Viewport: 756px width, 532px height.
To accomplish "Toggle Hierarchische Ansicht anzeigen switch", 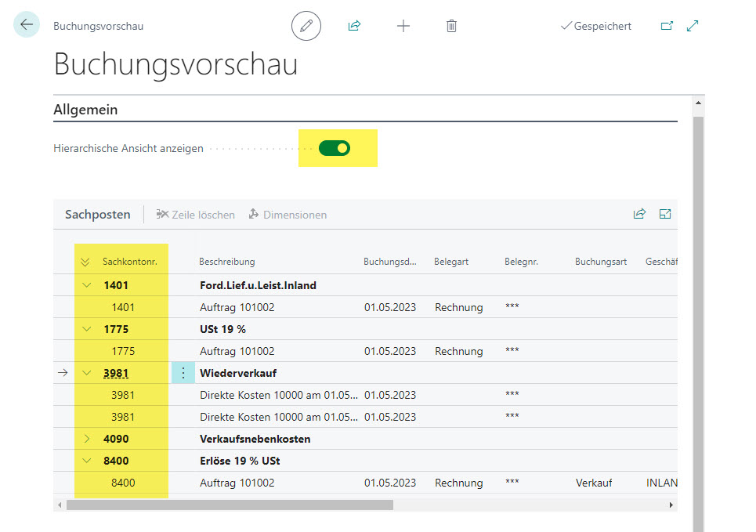I will pyautogui.click(x=334, y=148).
